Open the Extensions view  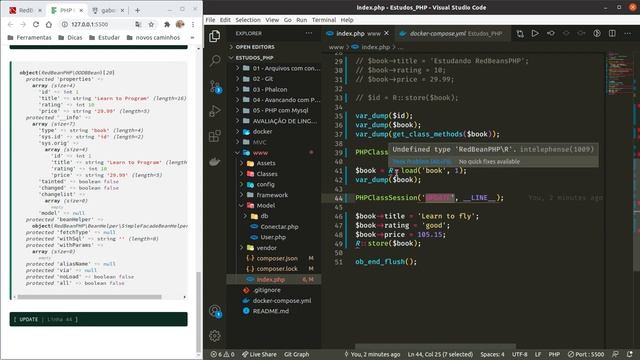tap(215, 136)
